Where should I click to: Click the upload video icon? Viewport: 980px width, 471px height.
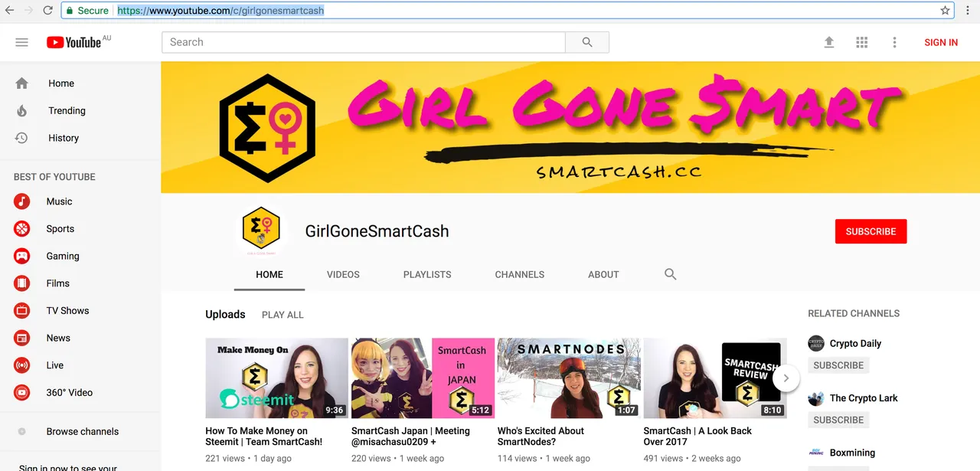click(x=828, y=42)
